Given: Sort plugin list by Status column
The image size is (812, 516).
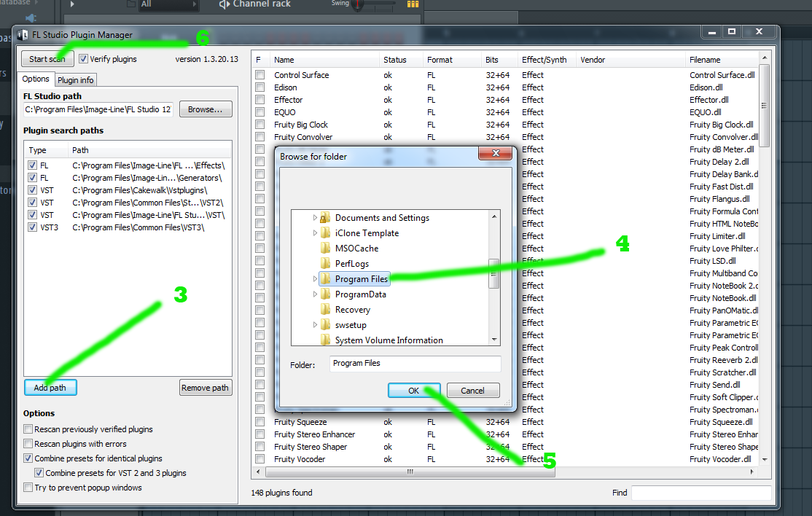Looking at the screenshot, I should pyautogui.click(x=401, y=60).
